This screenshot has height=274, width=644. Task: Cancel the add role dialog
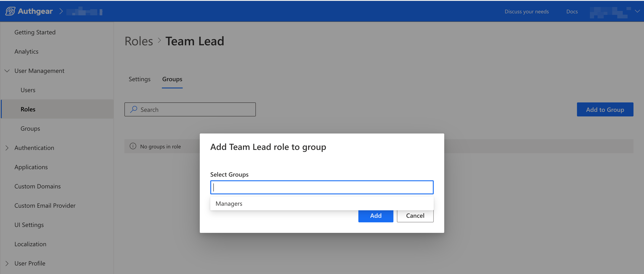click(x=415, y=216)
